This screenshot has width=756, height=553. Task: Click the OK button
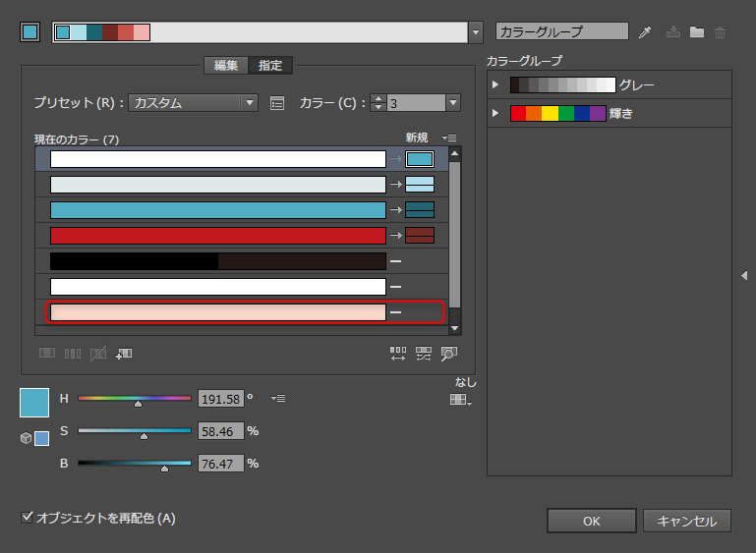pos(591,522)
